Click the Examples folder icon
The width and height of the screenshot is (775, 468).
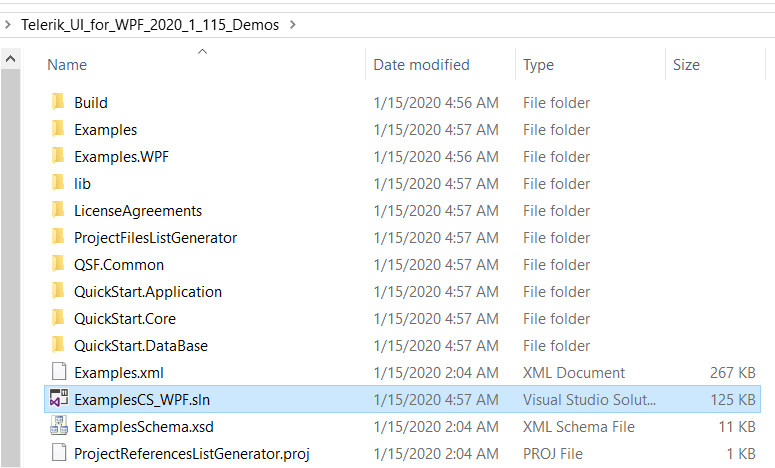point(58,129)
